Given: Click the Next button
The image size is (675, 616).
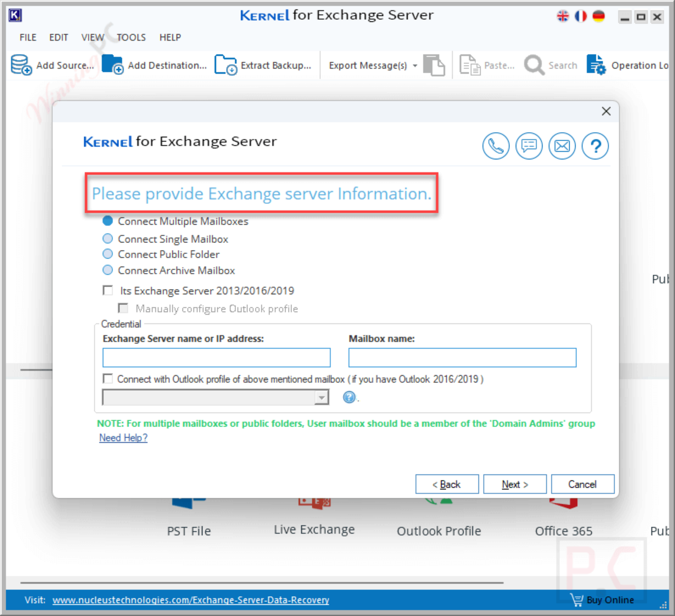Looking at the screenshot, I should click(515, 484).
